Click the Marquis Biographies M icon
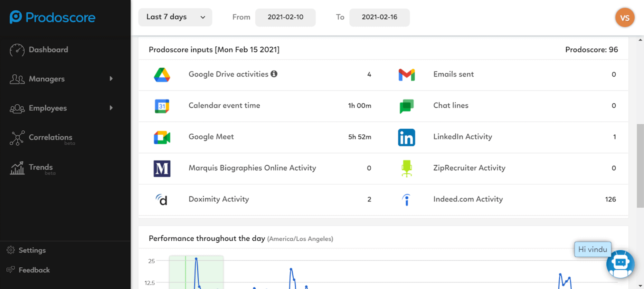The height and width of the screenshot is (289, 644). (x=162, y=169)
